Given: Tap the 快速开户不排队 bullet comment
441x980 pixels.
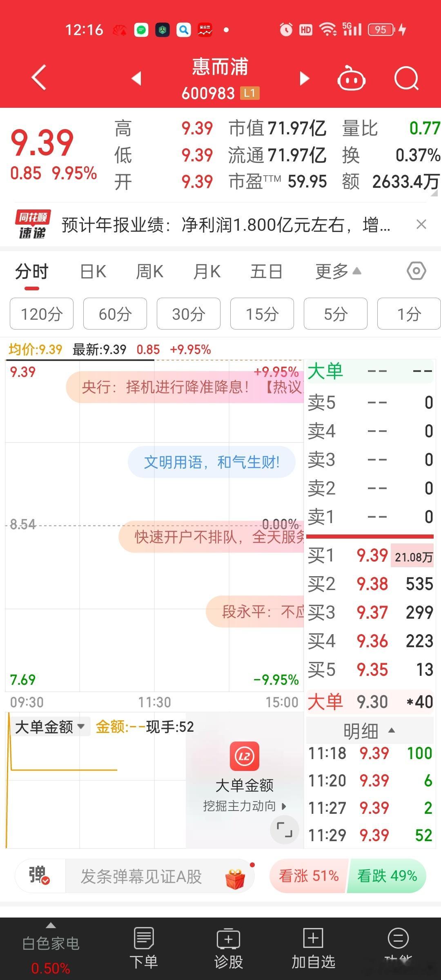Looking at the screenshot, I should point(212,537).
